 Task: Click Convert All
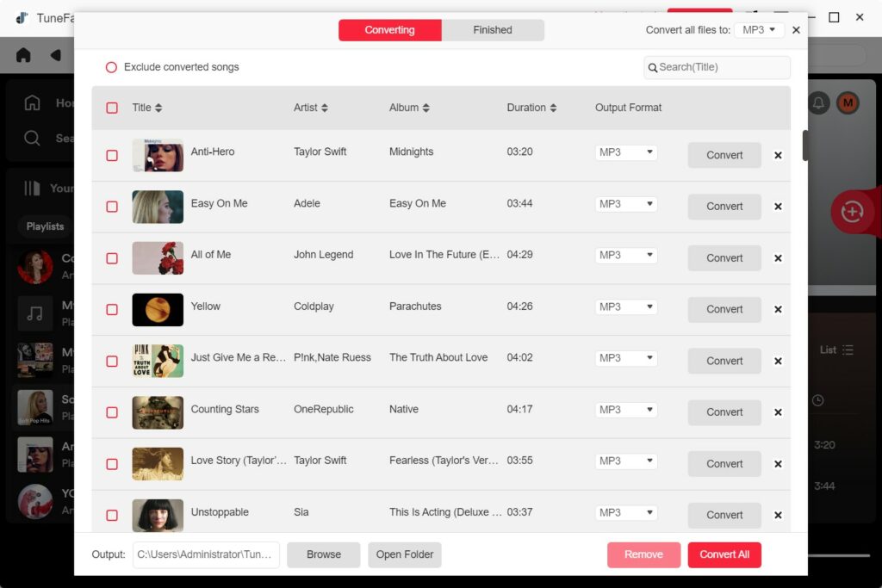[x=724, y=554]
